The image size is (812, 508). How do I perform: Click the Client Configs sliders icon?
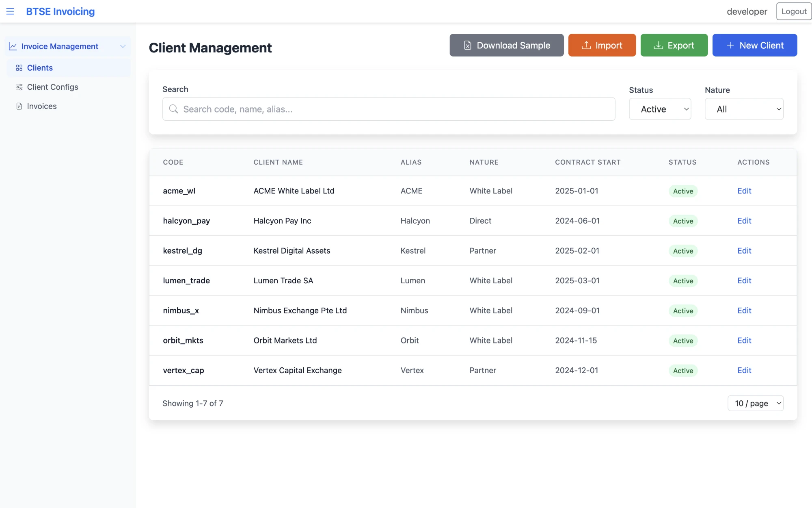[x=19, y=87]
